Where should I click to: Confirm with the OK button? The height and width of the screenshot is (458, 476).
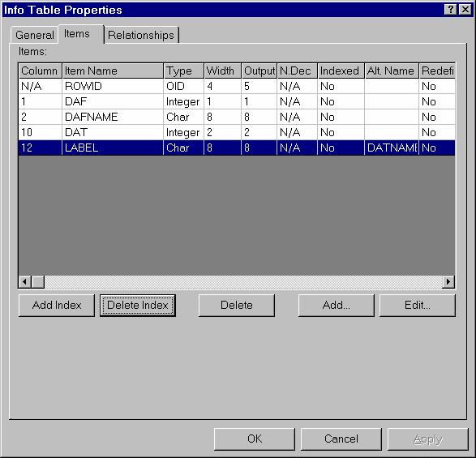pyautogui.click(x=255, y=439)
